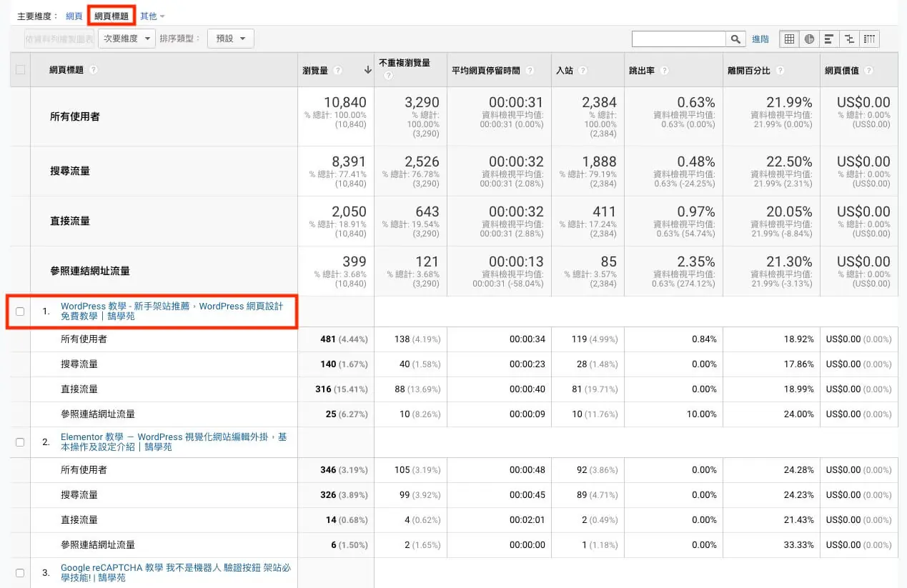The width and height of the screenshot is (907, 588).
Task: Click the search magnifier icon button
Action: tap(735, 39)
